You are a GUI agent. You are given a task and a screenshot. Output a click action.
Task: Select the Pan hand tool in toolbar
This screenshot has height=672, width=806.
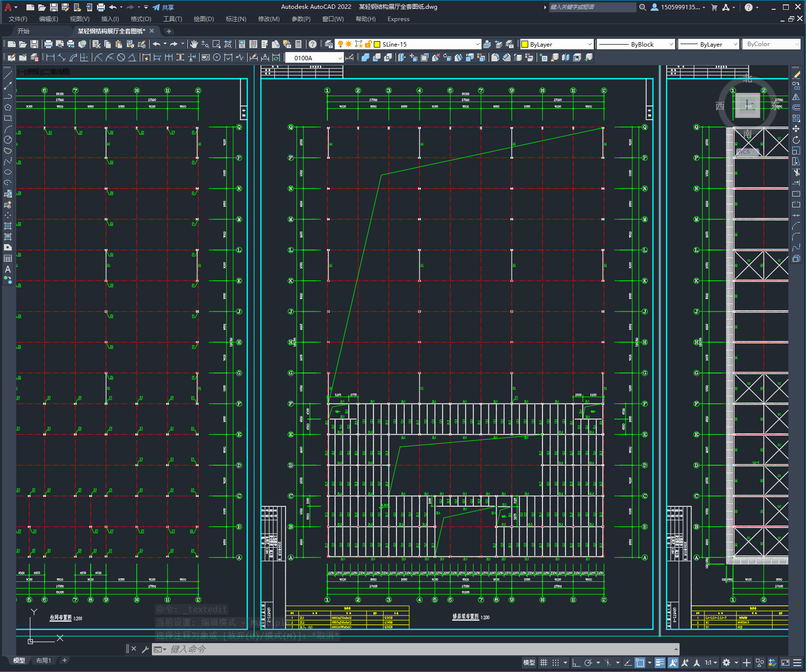(194, 44)
